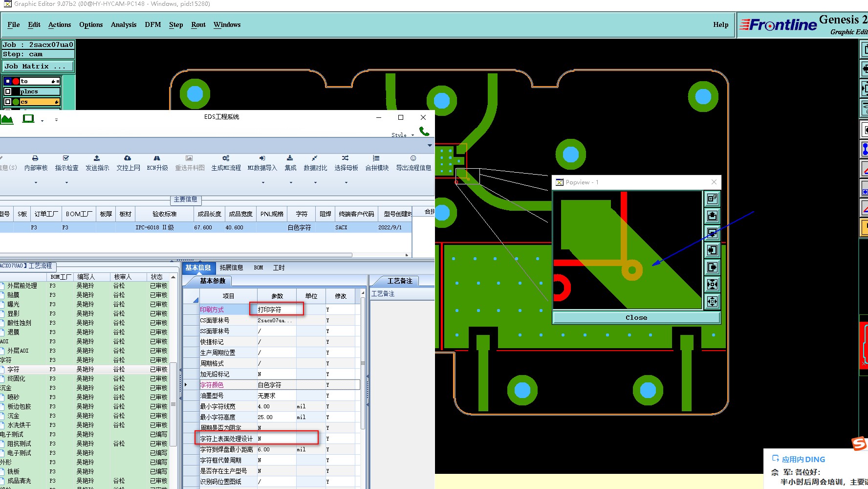Click the green laptop icon in EDS quick toolbar
The image size is (868, 489).
click(x=29, y=119)
